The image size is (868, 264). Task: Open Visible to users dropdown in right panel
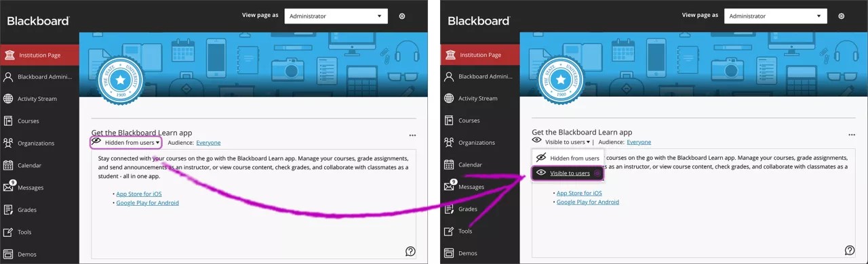tap(561, 142)
